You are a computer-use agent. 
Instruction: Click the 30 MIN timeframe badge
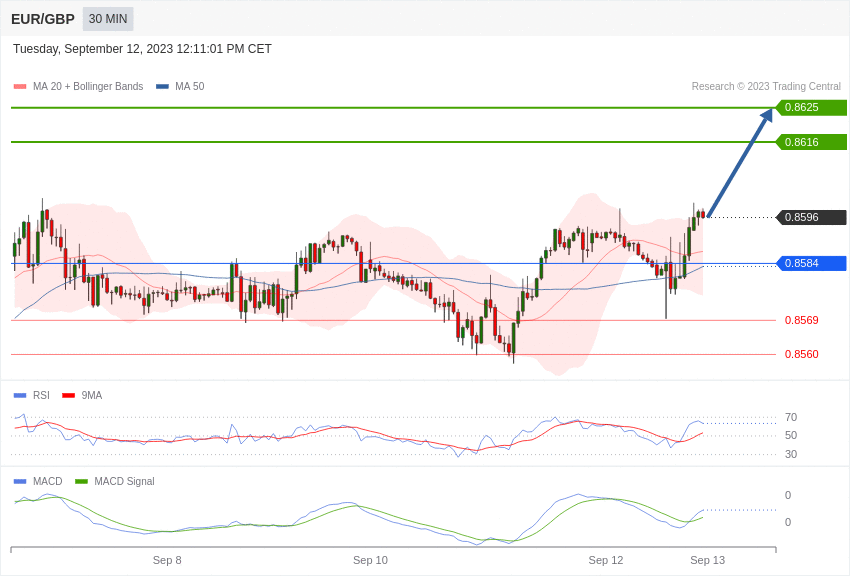108,19
